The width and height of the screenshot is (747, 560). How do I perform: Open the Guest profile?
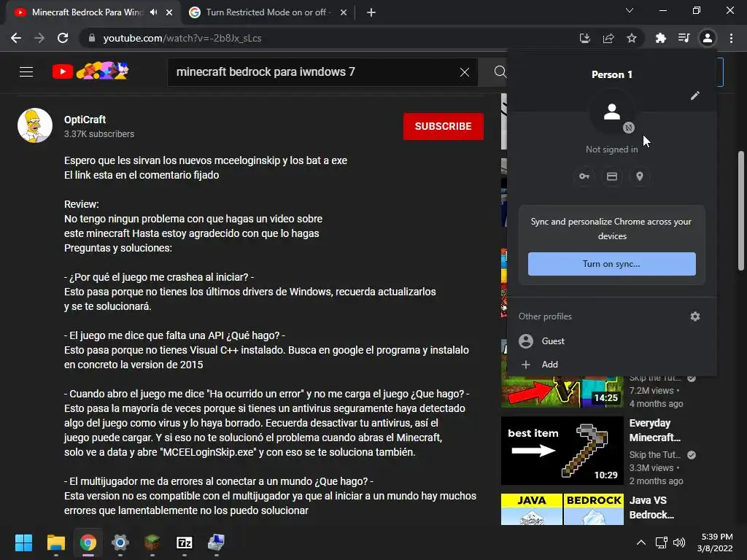(x=612, y=341)
